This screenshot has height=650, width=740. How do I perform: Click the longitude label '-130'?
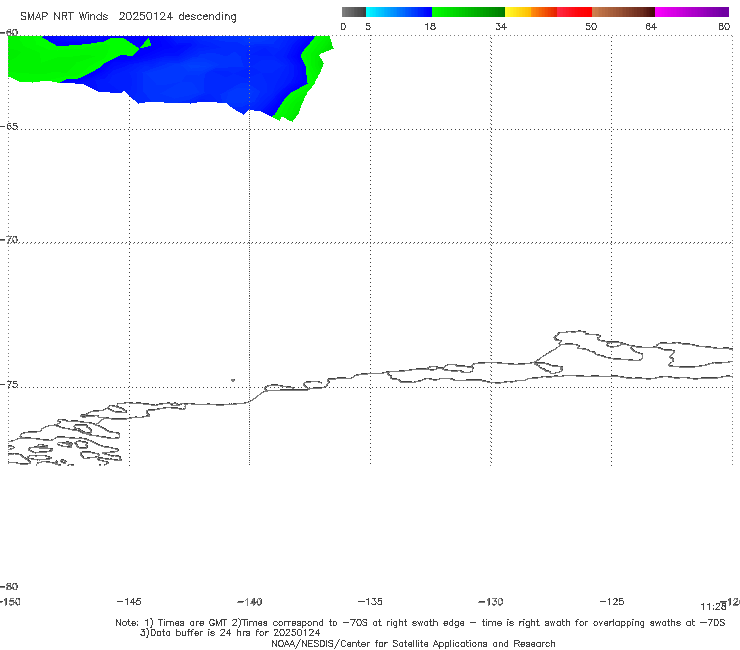tap(491, 602)
